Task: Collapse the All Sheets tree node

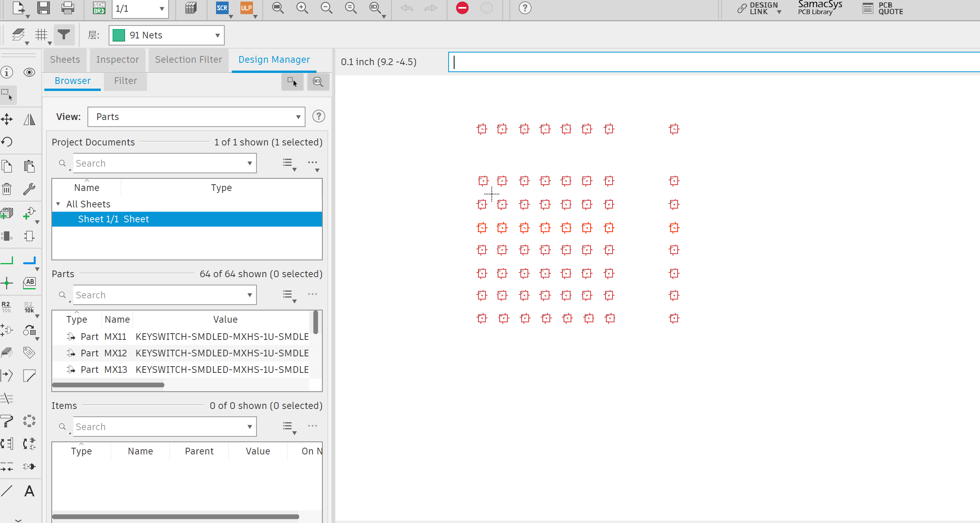Action: pyautogui.click(x=58, y=204)
